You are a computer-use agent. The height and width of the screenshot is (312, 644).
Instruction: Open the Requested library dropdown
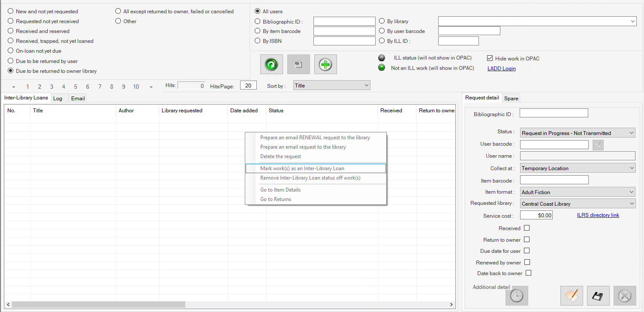point(577,203)
